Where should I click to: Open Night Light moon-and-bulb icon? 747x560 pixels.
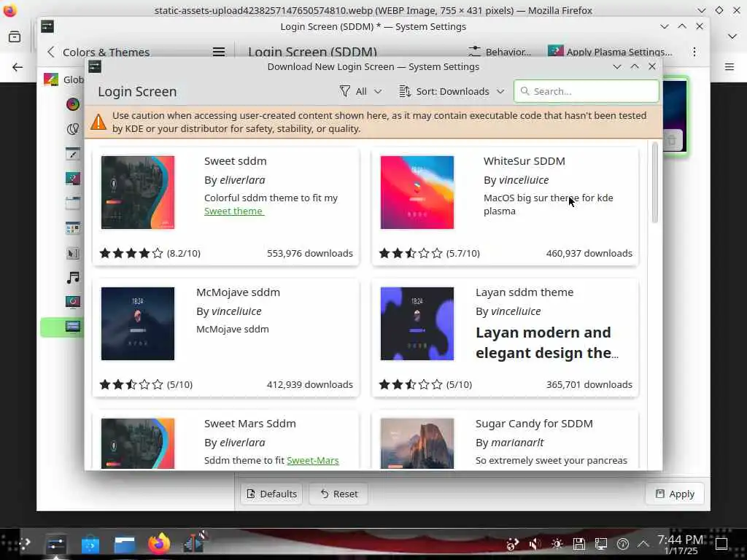pos(73,128)
